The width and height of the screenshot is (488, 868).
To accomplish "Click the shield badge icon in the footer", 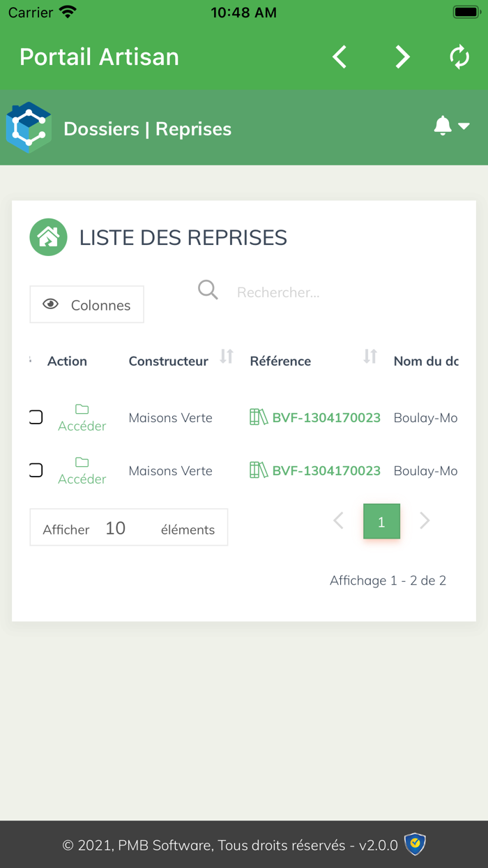I will point(416,844).
